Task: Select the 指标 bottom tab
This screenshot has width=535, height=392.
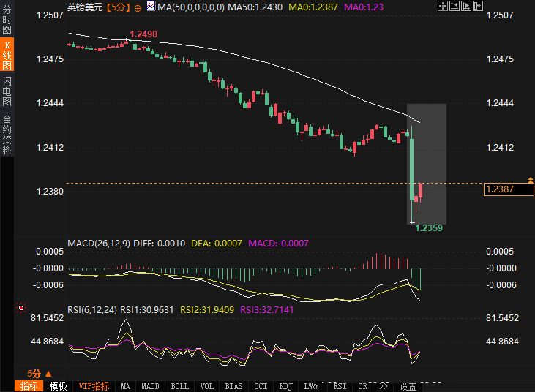Action: coord(29,386)
